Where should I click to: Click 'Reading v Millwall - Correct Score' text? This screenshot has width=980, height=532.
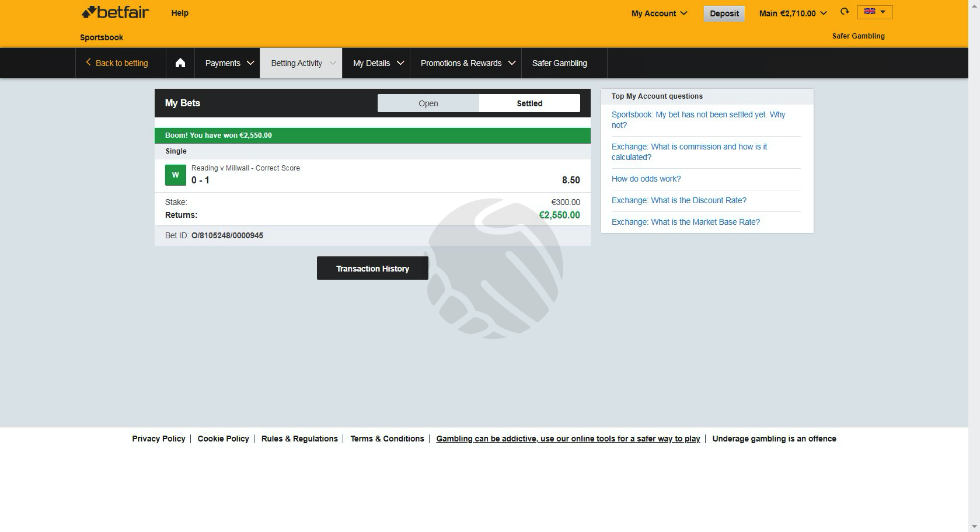click(246, 168)
